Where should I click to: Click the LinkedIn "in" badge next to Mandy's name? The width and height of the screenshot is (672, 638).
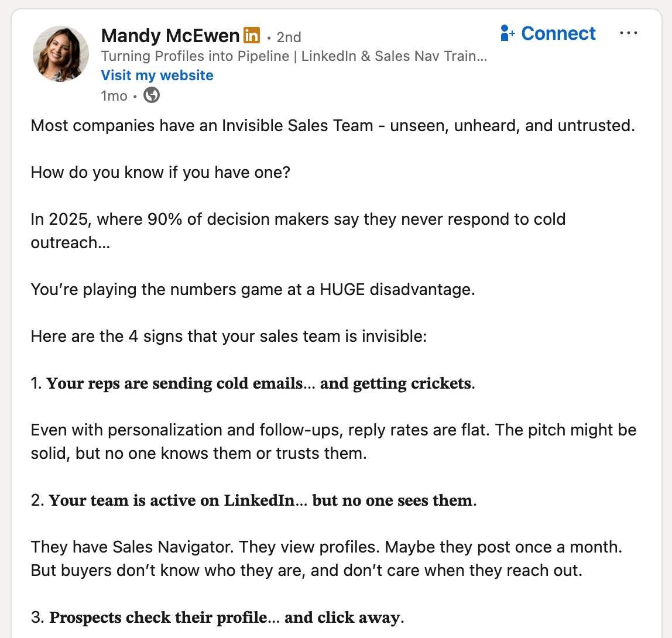click(x=251, y=35)
